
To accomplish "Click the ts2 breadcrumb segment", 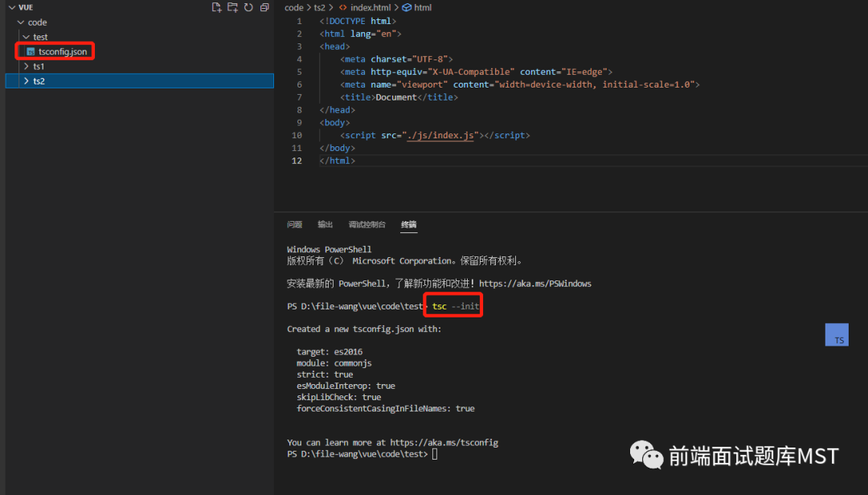I will click(x=319, y=7).
